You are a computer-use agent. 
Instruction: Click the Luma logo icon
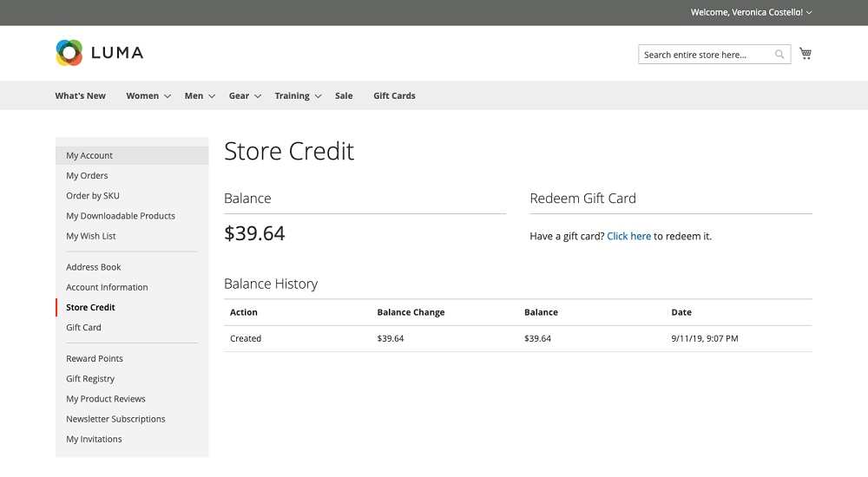coord(69,53)
